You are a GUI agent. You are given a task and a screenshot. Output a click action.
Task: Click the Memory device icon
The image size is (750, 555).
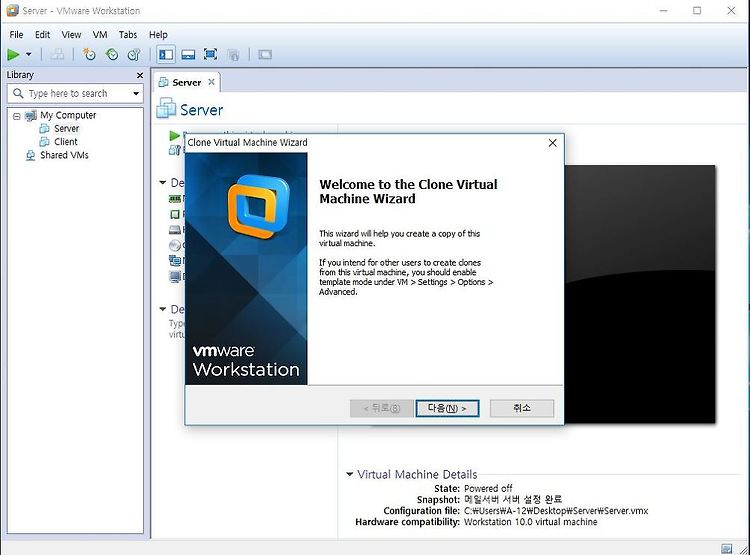click(175, 199)
